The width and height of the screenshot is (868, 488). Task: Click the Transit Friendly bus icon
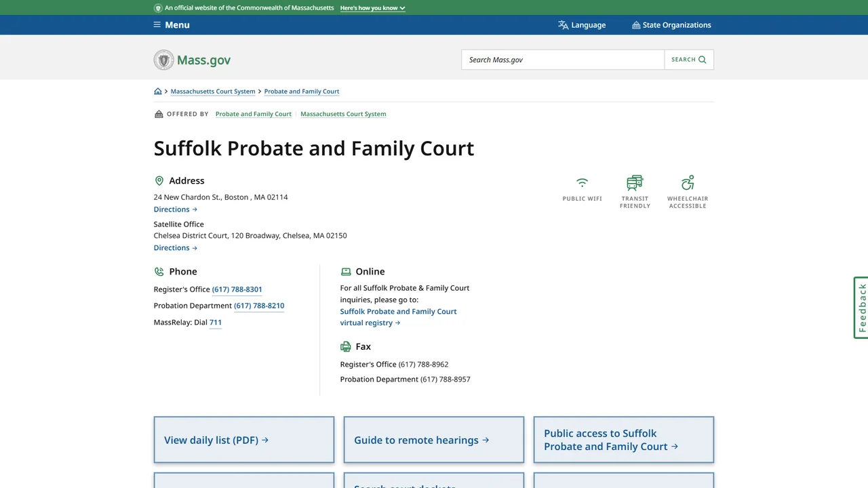click(x=635, y=183)
